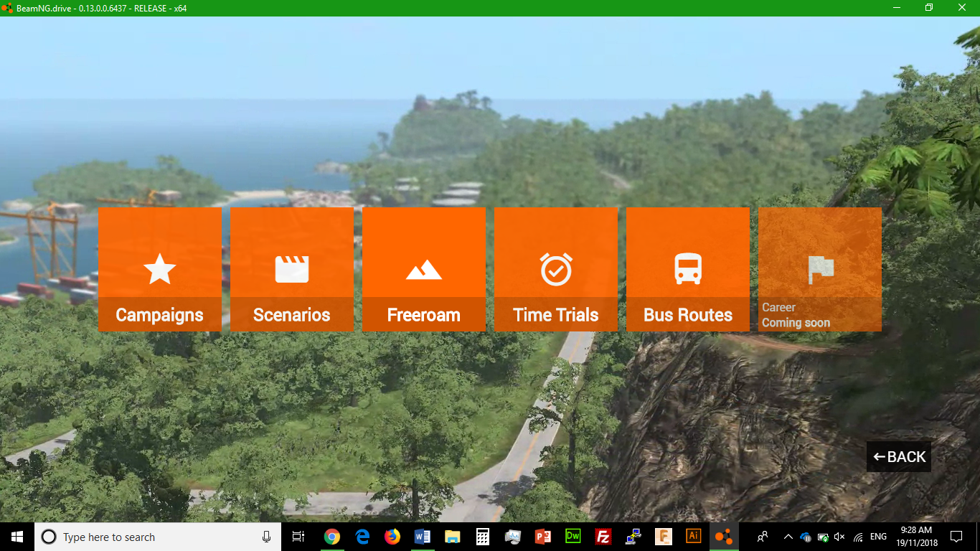Open Dreamweaver from the taskbar
Viewport: 980px width, 551px height.
coord(573,537)
